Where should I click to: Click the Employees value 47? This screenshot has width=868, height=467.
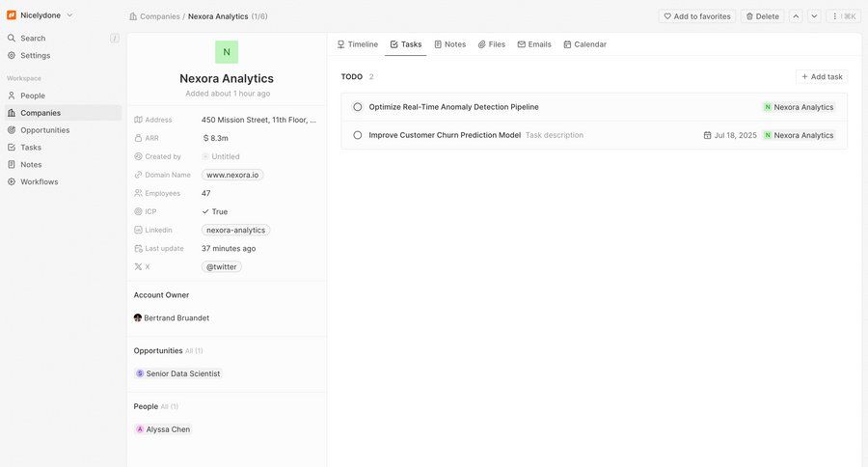[x=206, y=193]
